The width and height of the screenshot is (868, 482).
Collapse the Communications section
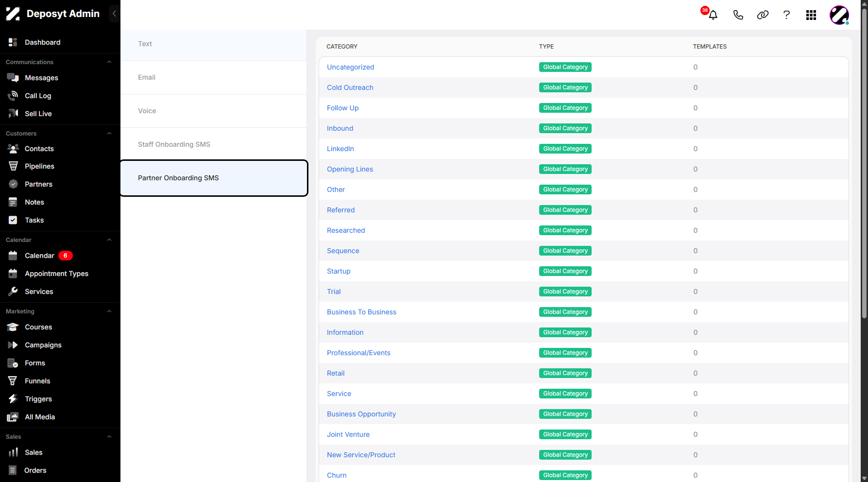(109, 62)
